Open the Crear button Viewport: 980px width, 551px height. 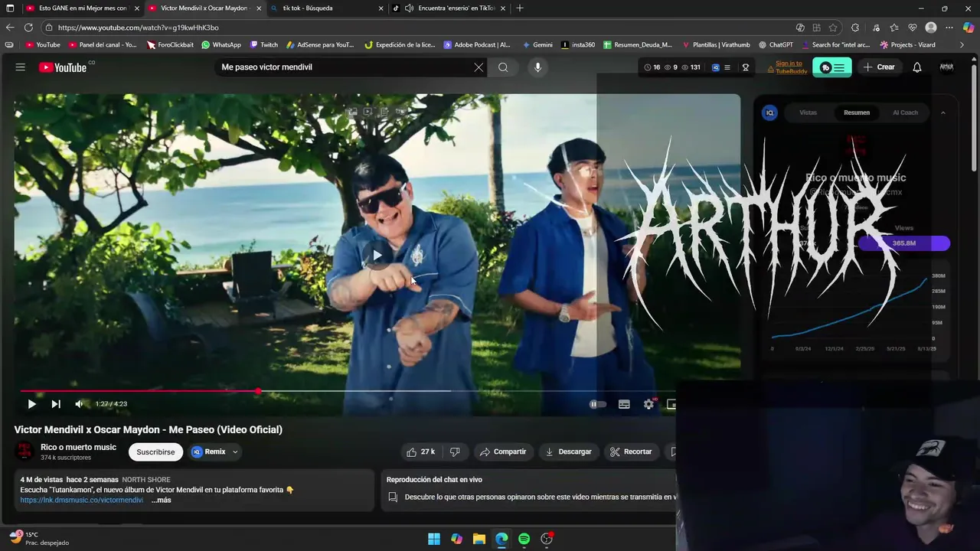(x=879, y=67)
